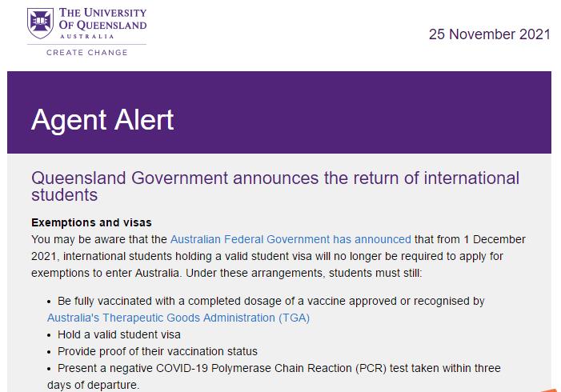
Task: Click the date '25 November 2021'
Action: (x=489, y=34)
